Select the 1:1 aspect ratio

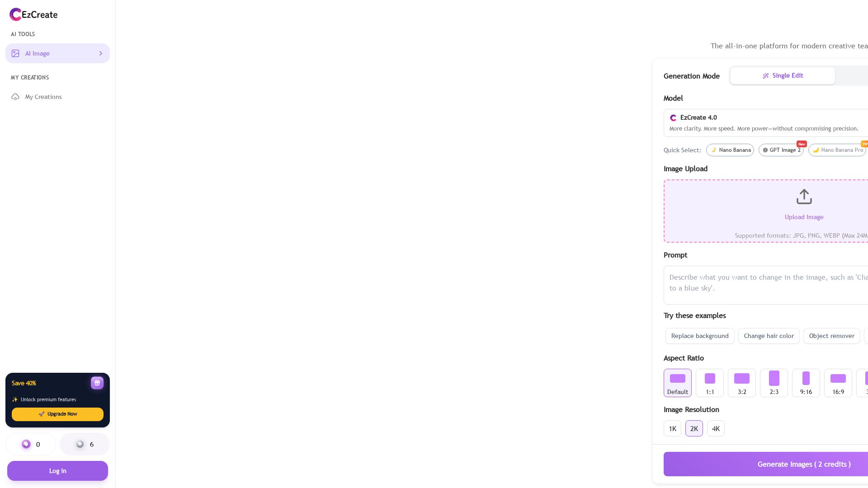coord(710,383)
